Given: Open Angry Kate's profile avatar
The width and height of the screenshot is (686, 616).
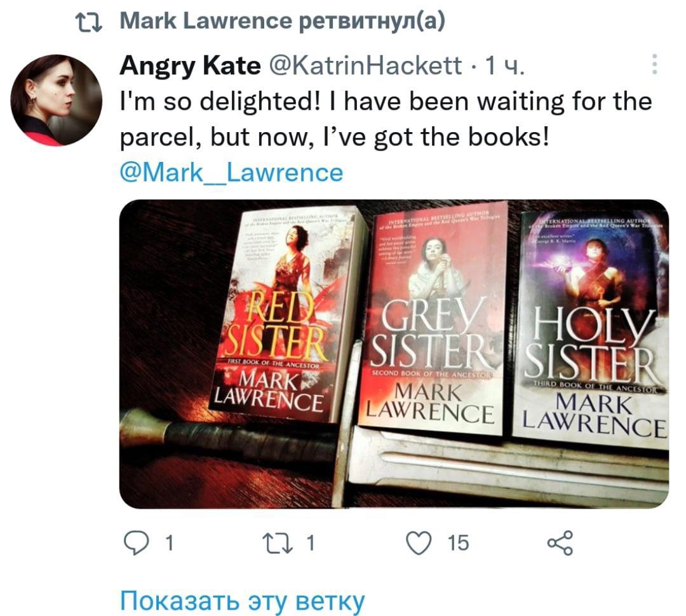Looking at the screenshot, I should [56, 100].
